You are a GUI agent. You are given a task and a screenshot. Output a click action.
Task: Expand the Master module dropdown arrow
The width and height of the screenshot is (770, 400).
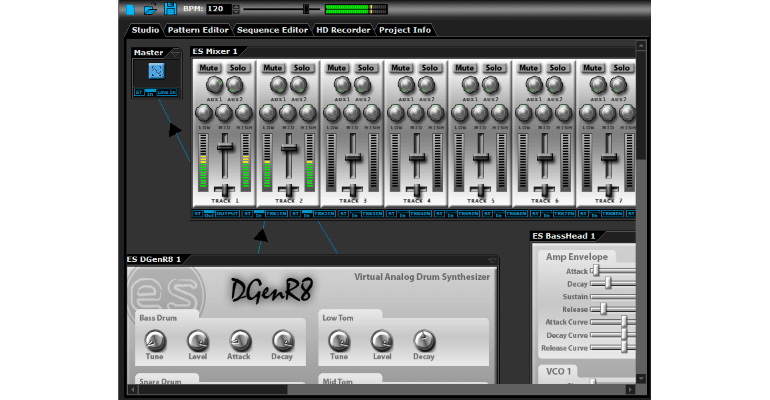pyautogui.click(x=174, y=52)
